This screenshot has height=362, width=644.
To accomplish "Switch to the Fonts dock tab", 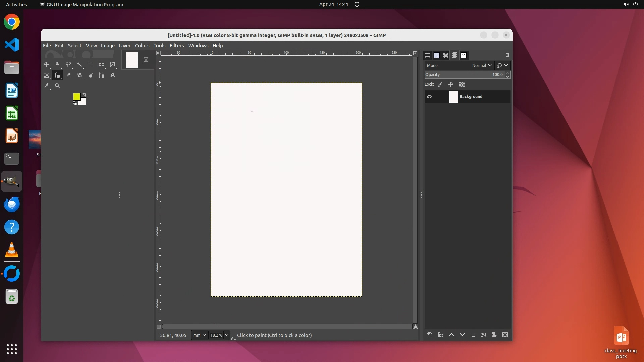I will pos(464,55).
